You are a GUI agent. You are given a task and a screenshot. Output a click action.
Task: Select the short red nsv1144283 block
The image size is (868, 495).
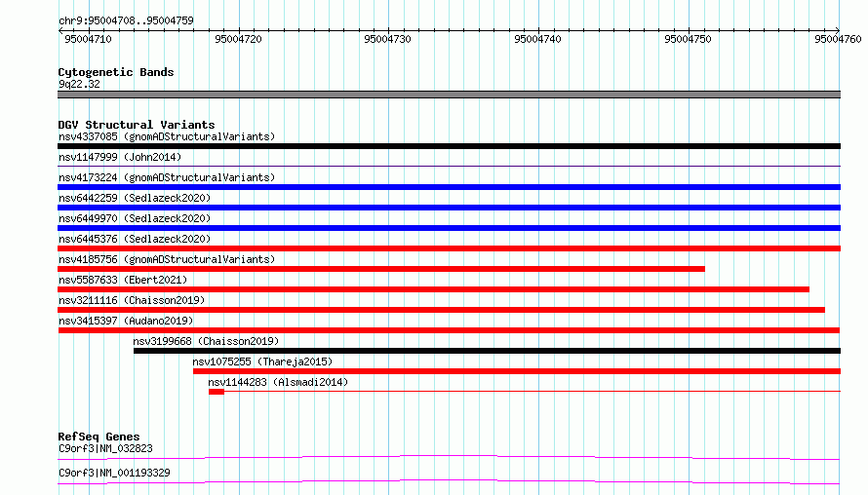click(x=217, y=392)
